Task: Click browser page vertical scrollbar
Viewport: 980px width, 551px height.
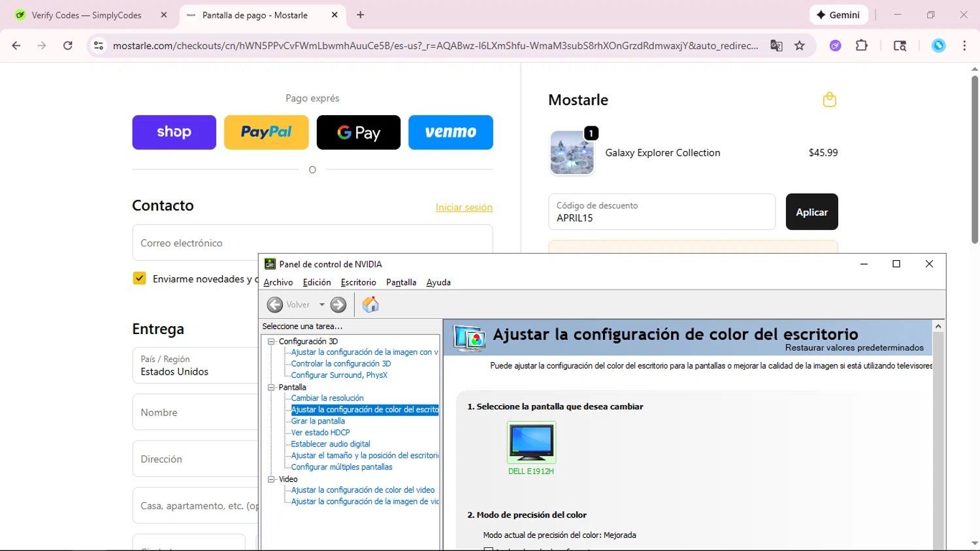Action: coord(974,160)
